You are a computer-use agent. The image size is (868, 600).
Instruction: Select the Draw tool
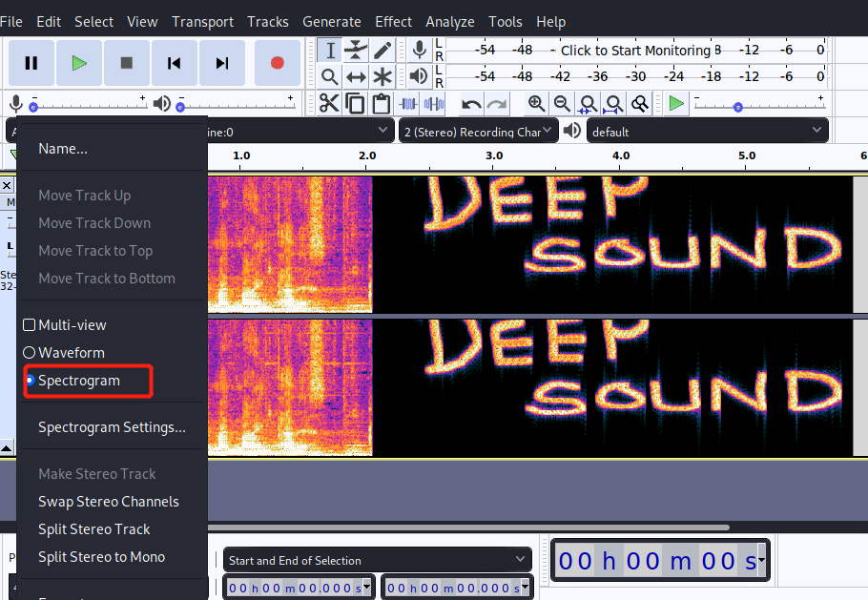382,50
